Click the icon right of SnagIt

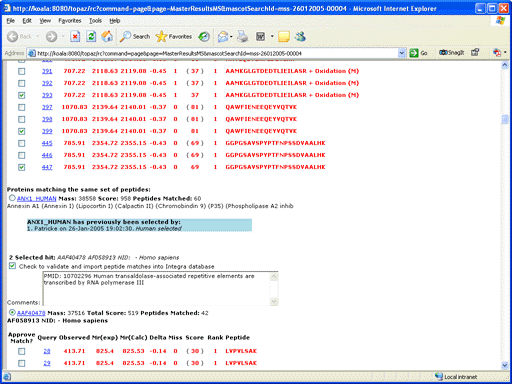tap(475, 52)
